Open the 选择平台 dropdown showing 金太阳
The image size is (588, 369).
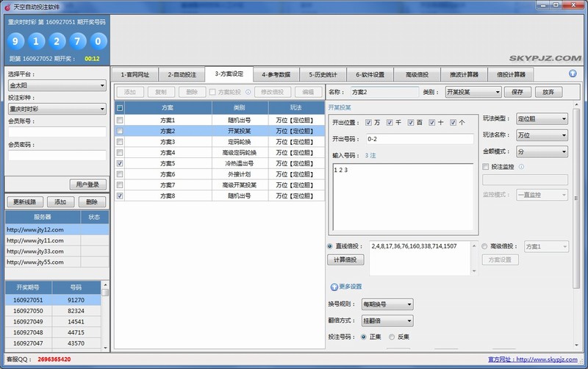pos(57,86)
